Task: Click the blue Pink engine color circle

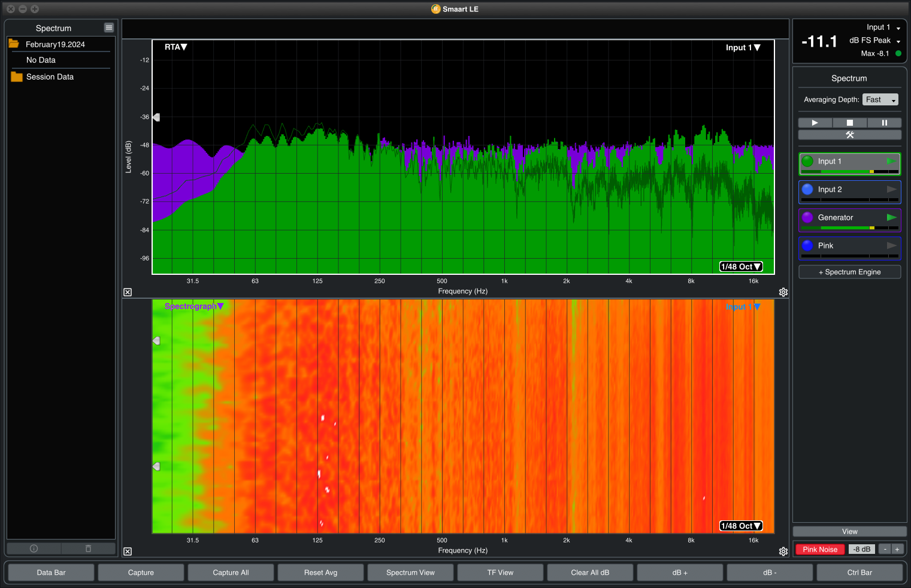Action: click(x=807, y=245)
